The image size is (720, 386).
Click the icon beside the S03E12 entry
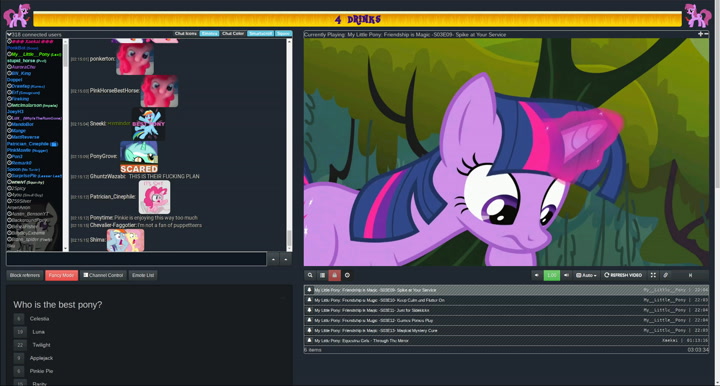pos(309,320)
